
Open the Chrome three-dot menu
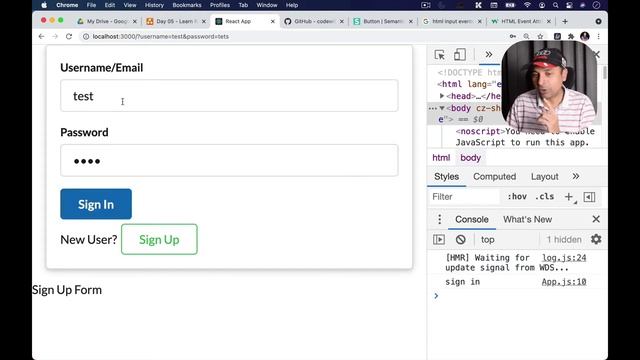click(x=598, y=36)
